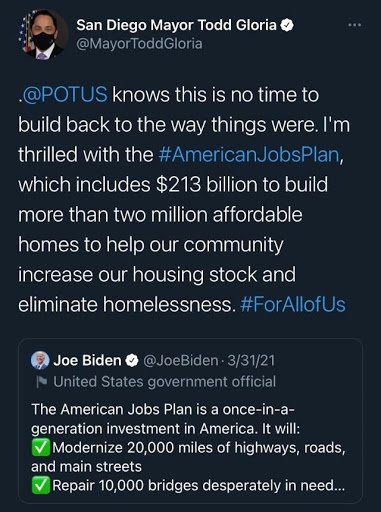Tap Joe Biden's small avatar in quote

pos(40,360)
